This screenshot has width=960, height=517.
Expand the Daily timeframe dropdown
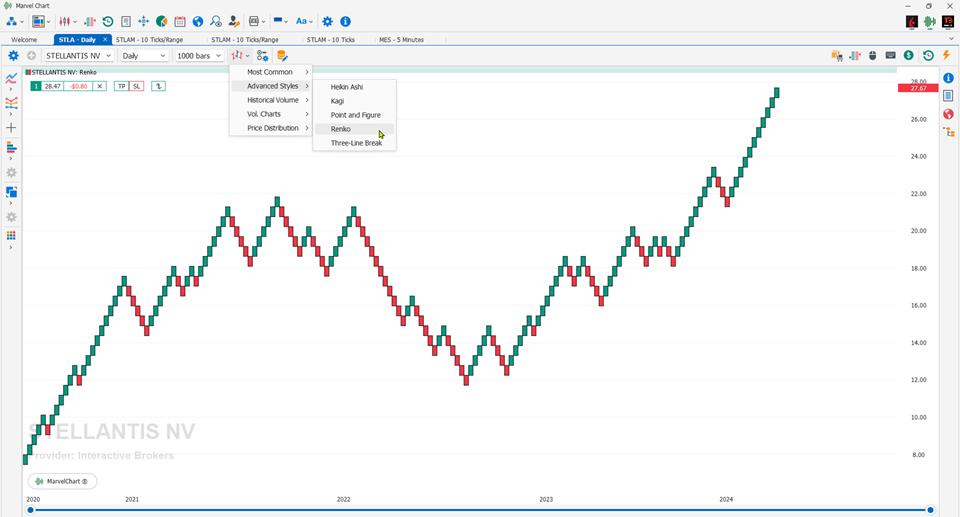[x=144, y=56]
